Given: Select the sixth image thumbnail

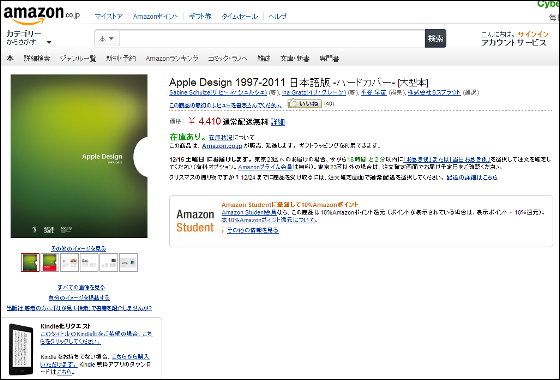Looking at the screenshot, I should tap(128, 262).
